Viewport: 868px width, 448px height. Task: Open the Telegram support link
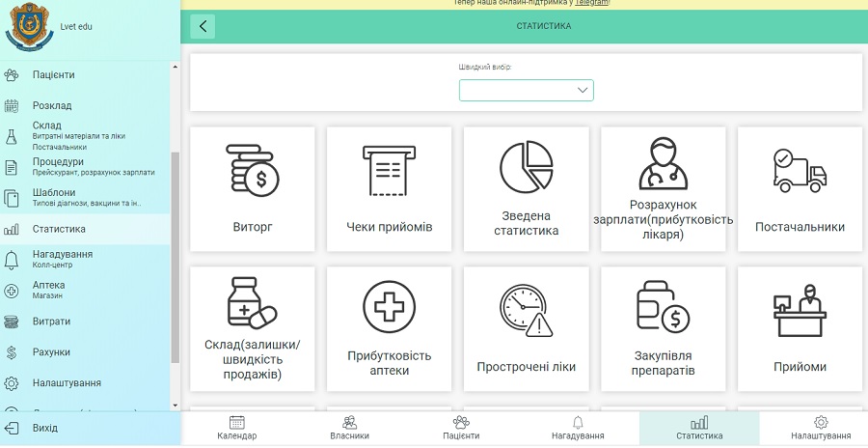click(592, 3)
